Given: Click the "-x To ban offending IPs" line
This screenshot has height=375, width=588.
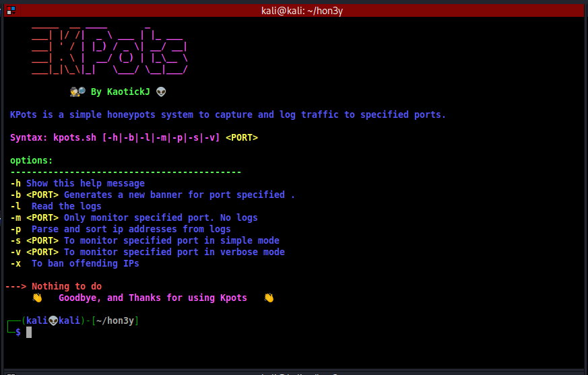Looking at the screenshot, I should pos(74,264).
